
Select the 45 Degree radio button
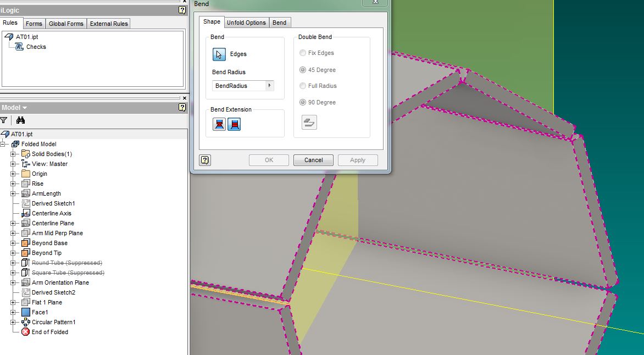303,70
